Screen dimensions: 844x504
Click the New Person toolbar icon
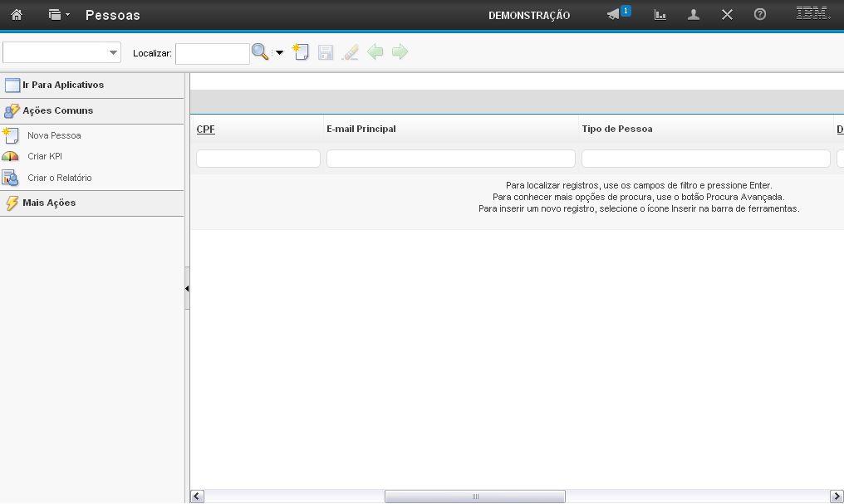click(x=301, y=52)
